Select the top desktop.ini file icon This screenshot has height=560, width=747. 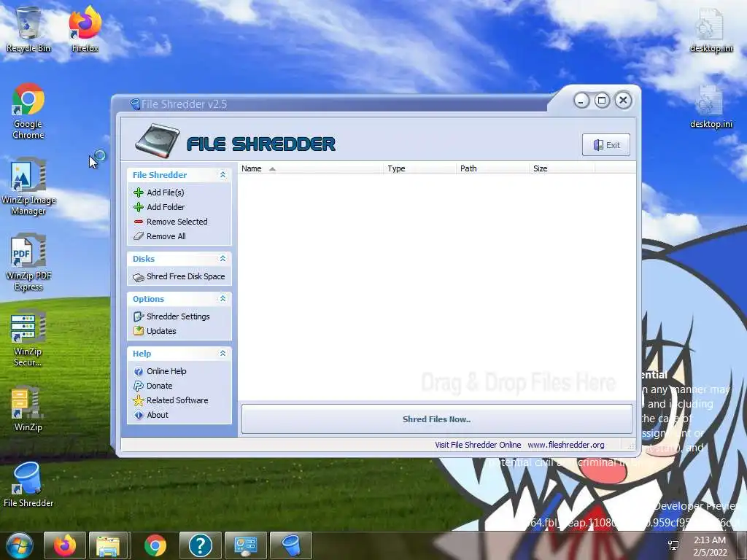click(x=711, y=31)
